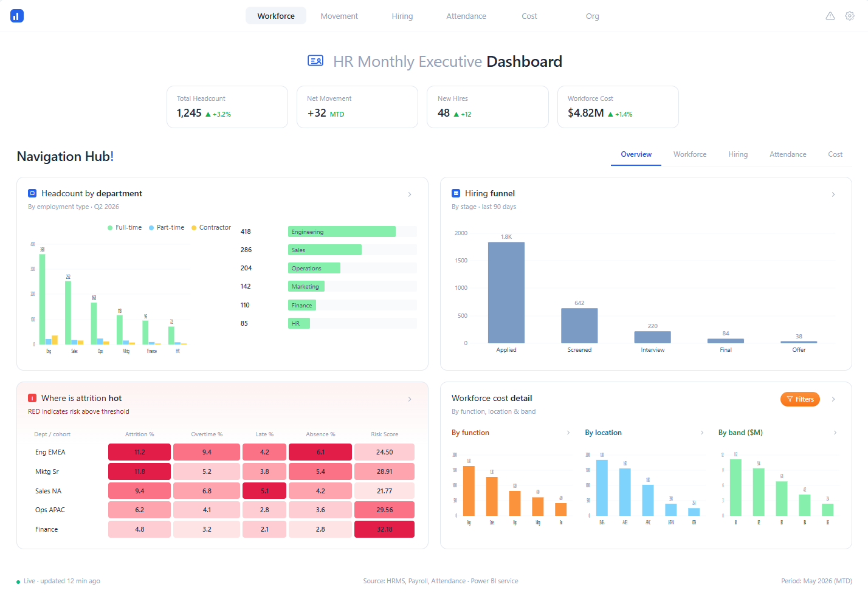Click the blue Headcount by department card icon
Viewport: 868px width, 593px height.
pyautogui.click(x=32, y=193)
